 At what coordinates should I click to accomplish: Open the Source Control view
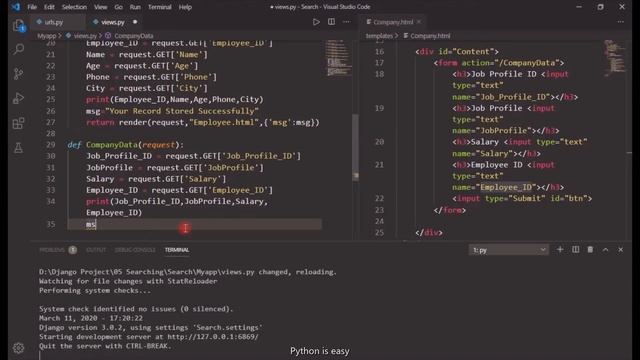pos(18,74)
